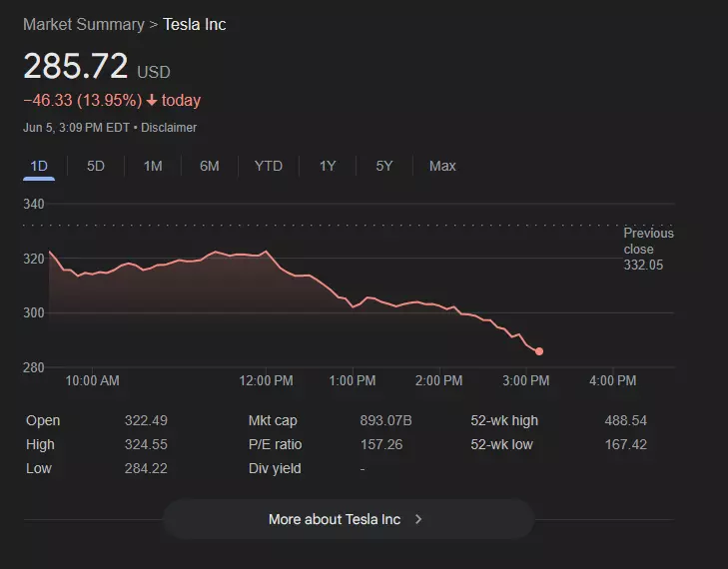Select the Max time range tab
This screenshot has width=728, height=569.
coord(442,166)
